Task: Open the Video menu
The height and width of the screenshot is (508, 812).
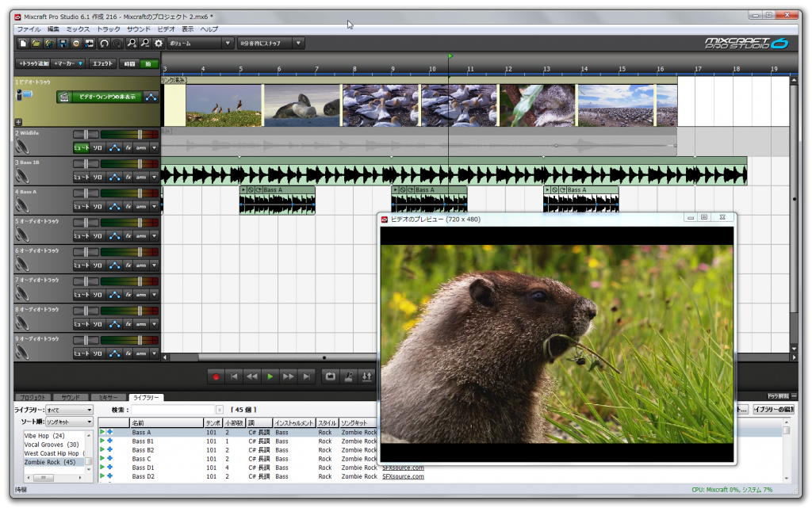Action: point(167,29)
